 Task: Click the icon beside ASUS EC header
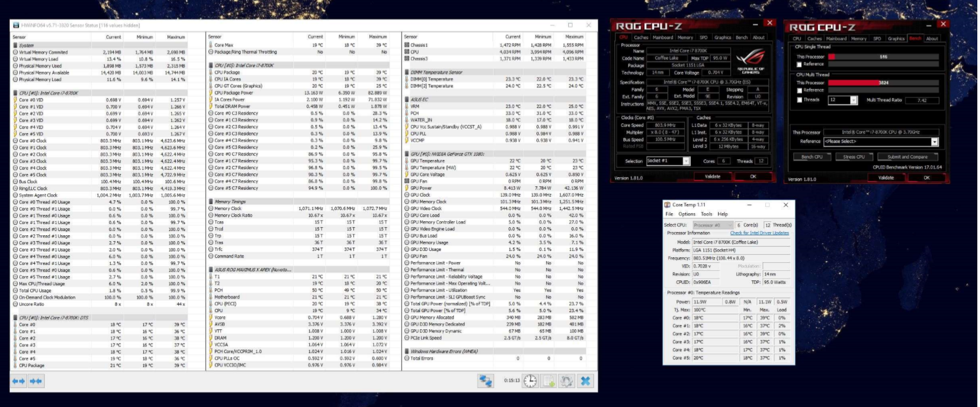click(x=407, y=99)
